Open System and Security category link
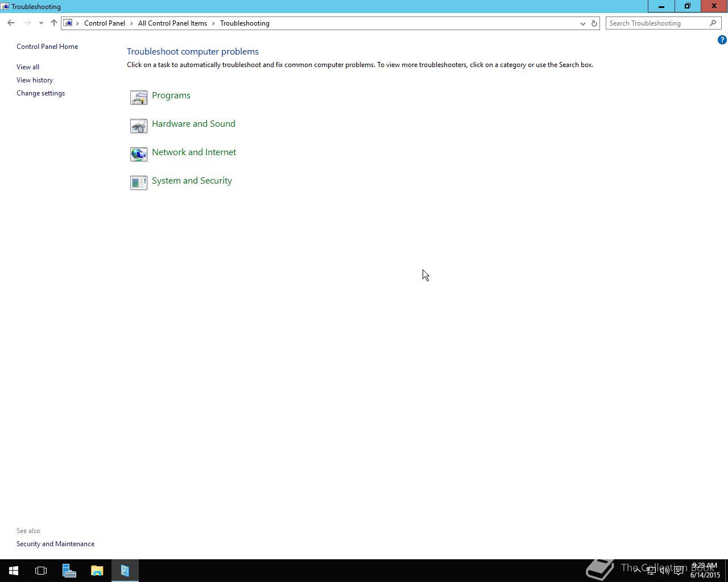This screenshot has height=582, width=728. tap(192, 181)
